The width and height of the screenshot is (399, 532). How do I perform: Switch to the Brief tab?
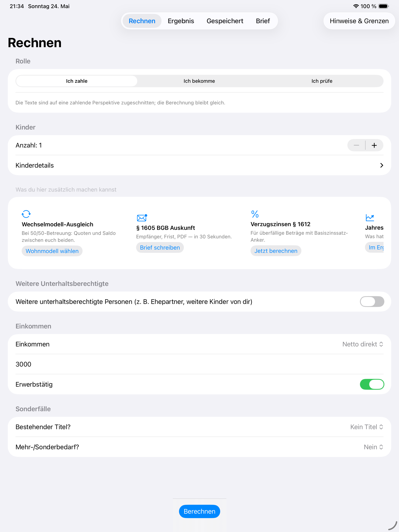263,21
